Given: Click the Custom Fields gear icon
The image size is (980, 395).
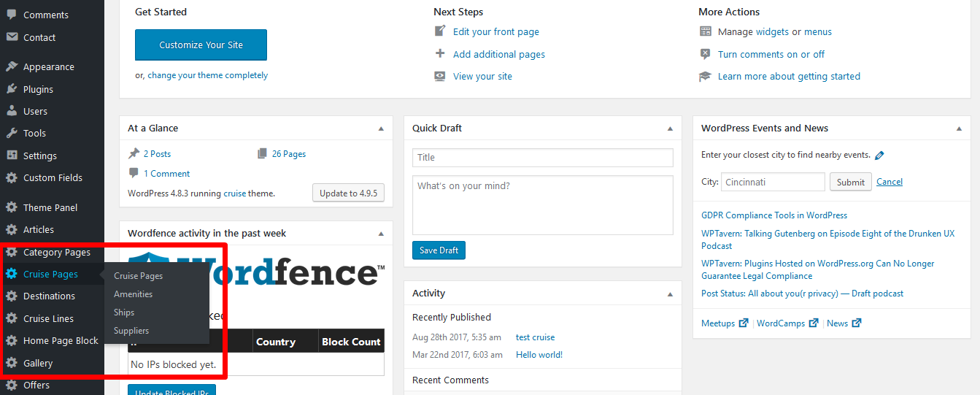Looking at the screenshot, I should [x=12, y=177].
